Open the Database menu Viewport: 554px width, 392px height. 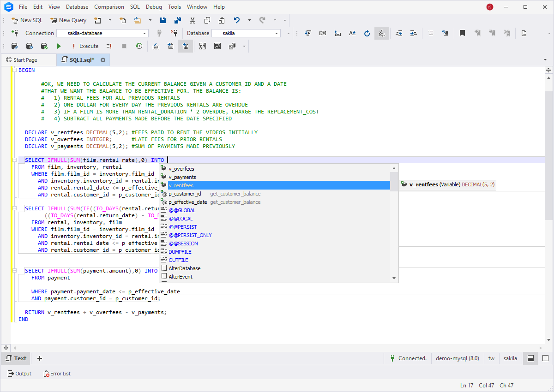click(77, 7)
